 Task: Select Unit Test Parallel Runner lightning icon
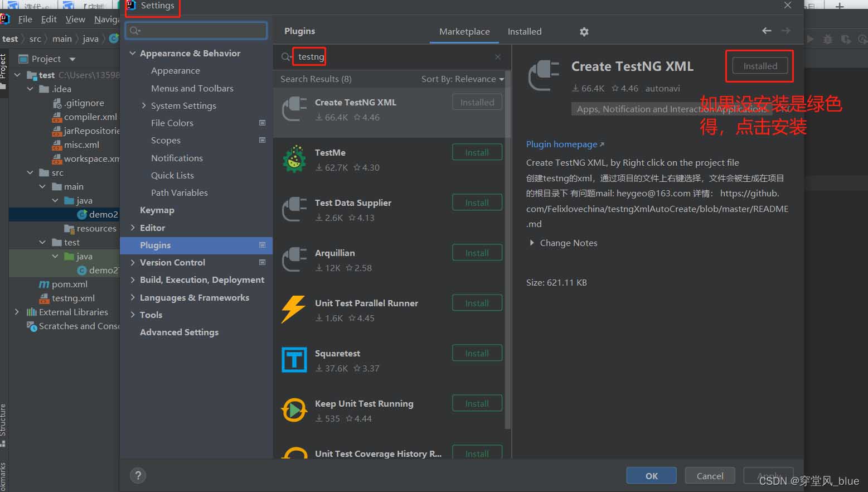tap(294, 310)
